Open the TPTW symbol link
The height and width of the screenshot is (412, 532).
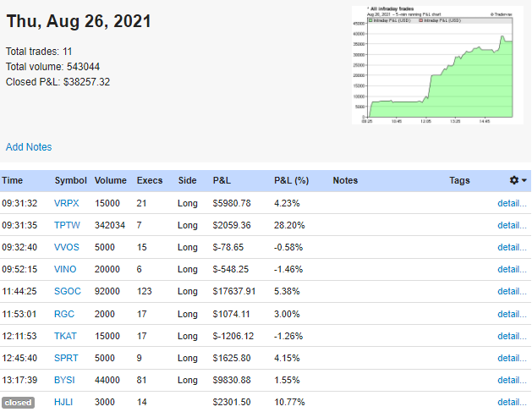[x=67, y=225]
